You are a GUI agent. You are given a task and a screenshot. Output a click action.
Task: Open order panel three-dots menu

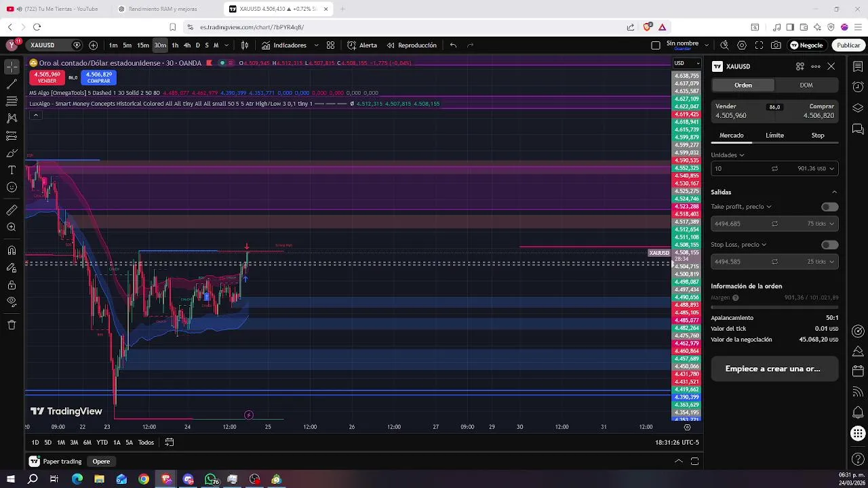[x=816, y=66]
